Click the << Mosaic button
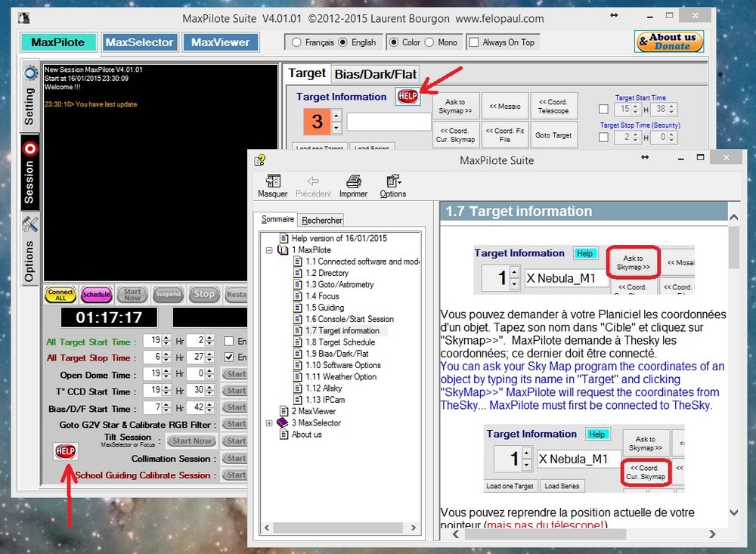 505,107
